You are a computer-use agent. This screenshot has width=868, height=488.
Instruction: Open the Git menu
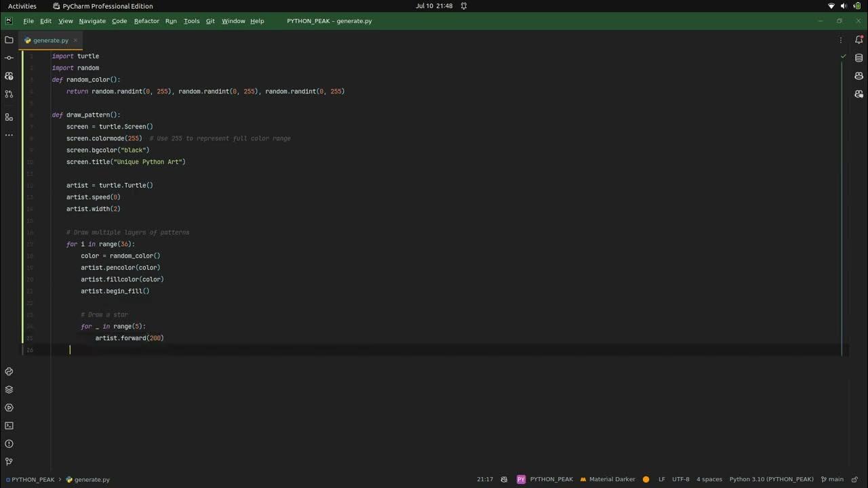click(x=210, y=21)
